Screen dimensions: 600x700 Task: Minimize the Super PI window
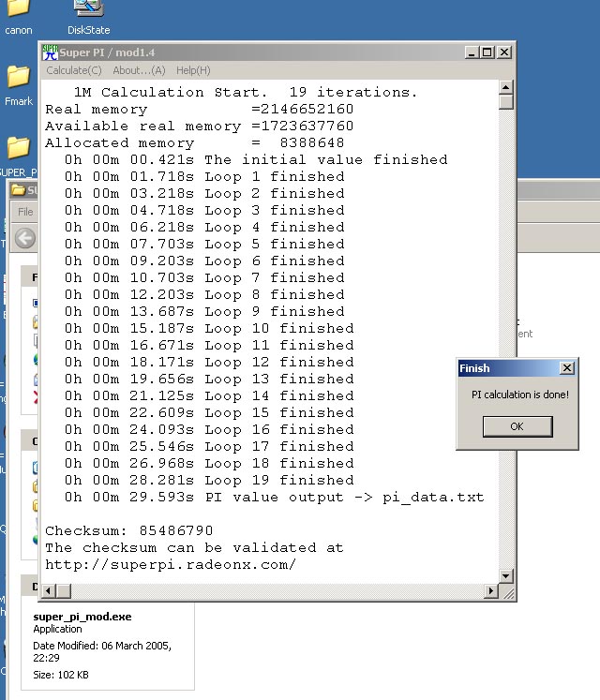tap(472, 52)
